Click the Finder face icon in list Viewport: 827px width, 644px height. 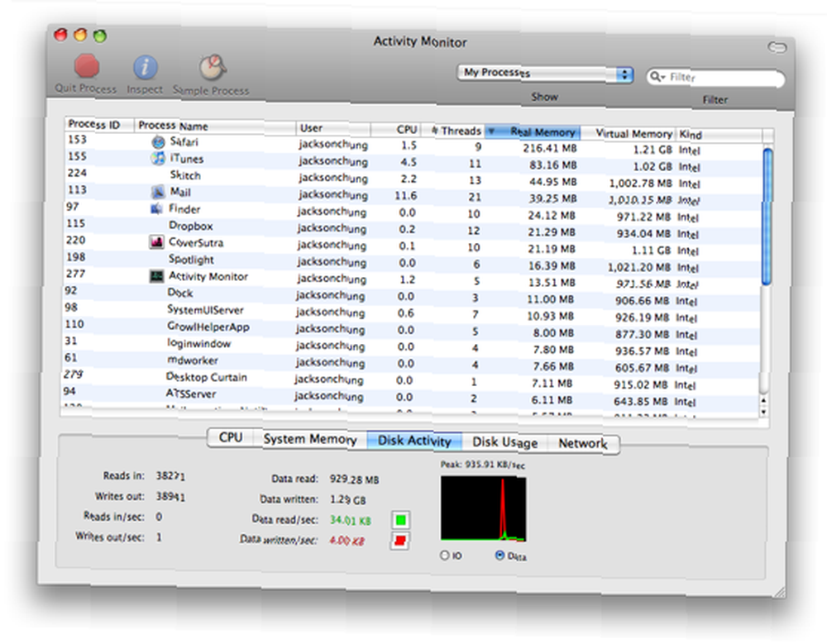[156, 209]
